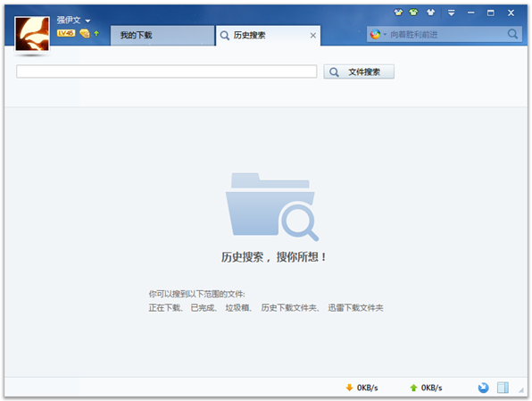Switch to the 我的下载 tab
The image size is (532, 401).
coord(162,36)
